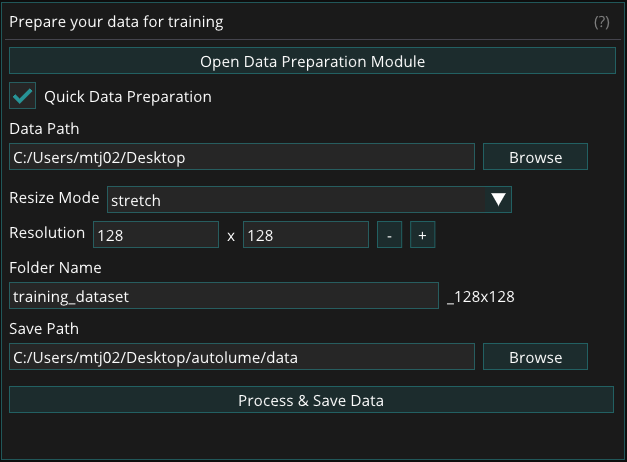Click the (?) help indicator
This screenshot has width=627, height=462.
click(601, 22)
